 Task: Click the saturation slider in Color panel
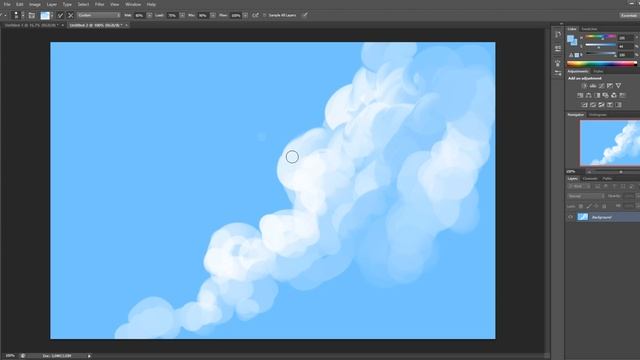click(x=600, y=45)
